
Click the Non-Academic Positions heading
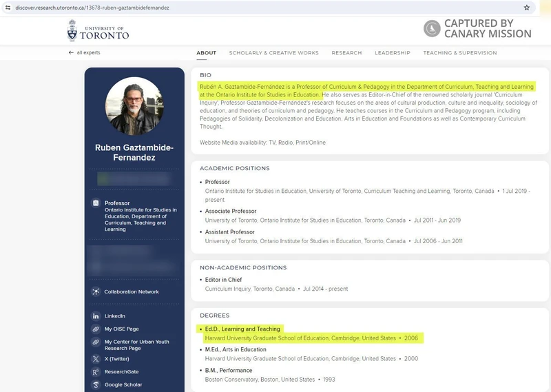point(243,267)
